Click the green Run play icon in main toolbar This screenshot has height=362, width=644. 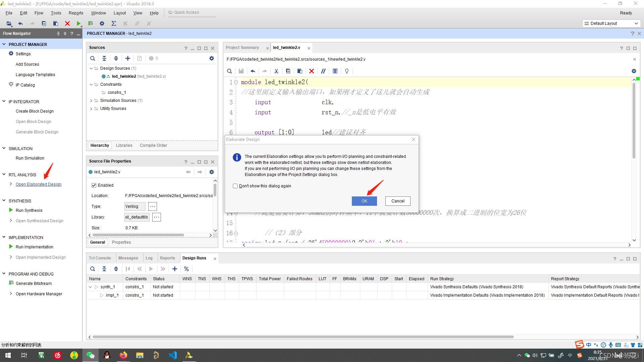78,23
